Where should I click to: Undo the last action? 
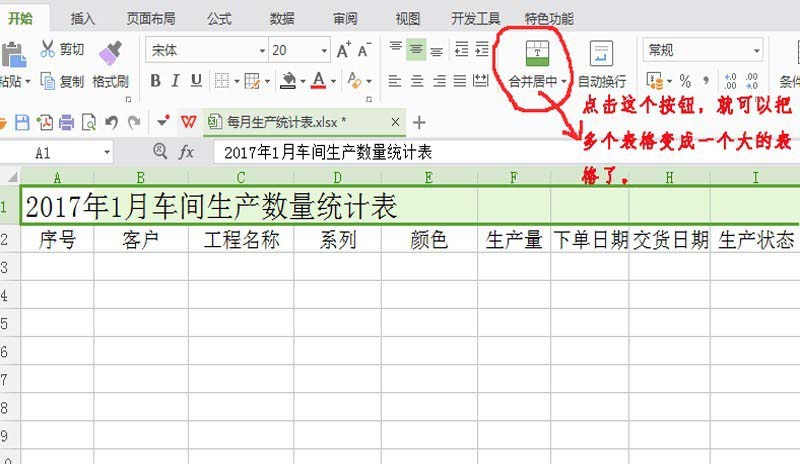tap(112, 123)
